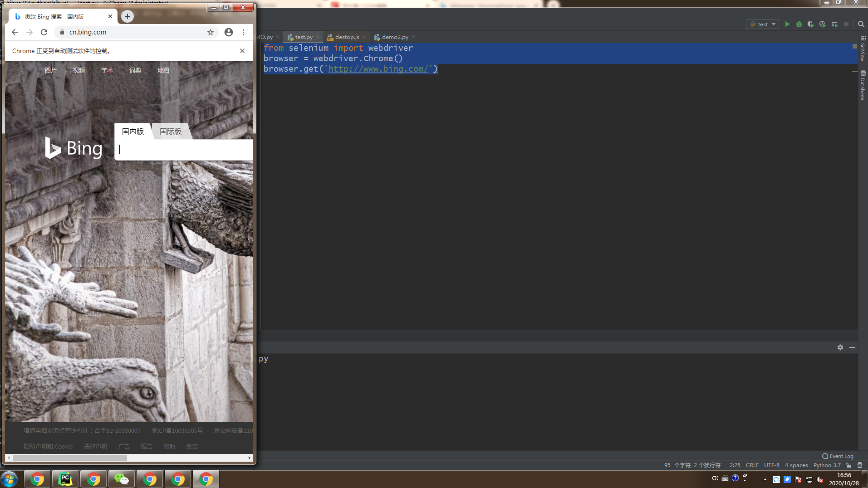Switch to the test.py editor tab
The image size is (868, 488).
(x=304, y=37)
